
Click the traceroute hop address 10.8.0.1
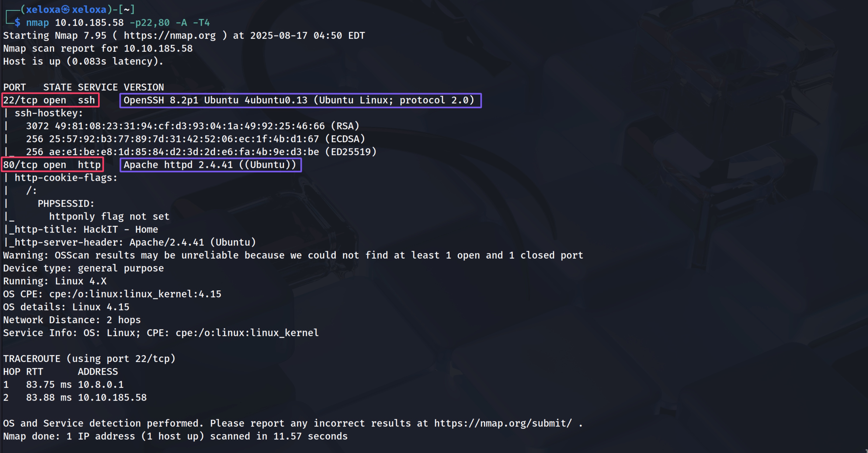pos(101,385)
